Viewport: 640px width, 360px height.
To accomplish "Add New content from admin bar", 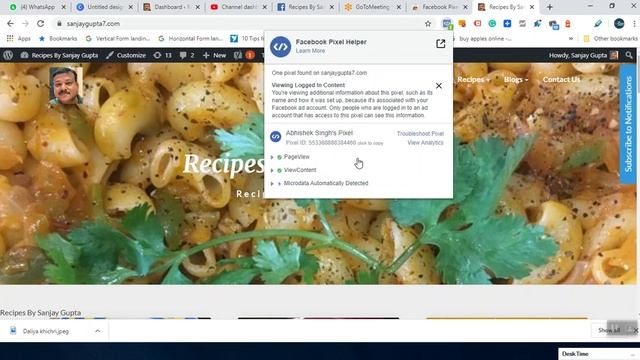I will [x=215, y=55].
